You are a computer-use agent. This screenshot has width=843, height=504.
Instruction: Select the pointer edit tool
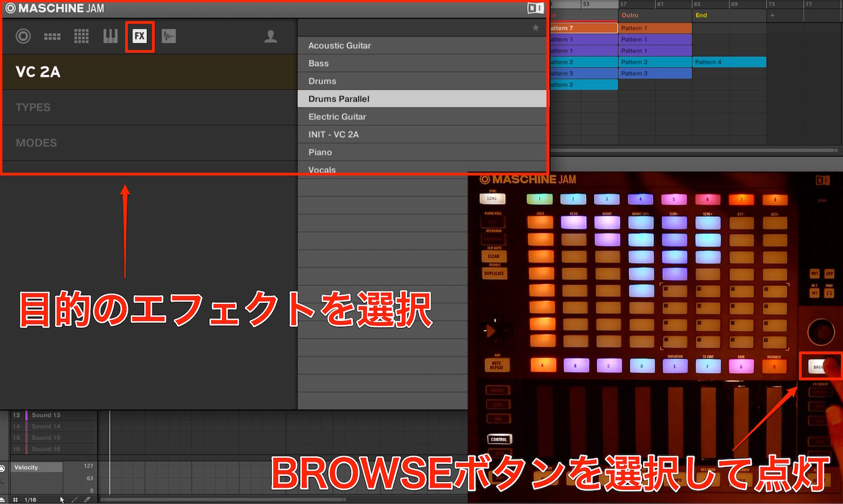[x=62, y=499]
